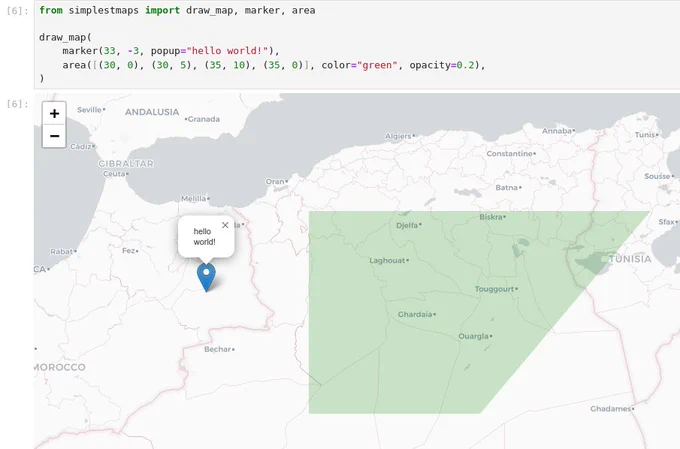Screen dimensions: 680x449
Task: Click inside the code cell editor
Action: tap(356, 44)
